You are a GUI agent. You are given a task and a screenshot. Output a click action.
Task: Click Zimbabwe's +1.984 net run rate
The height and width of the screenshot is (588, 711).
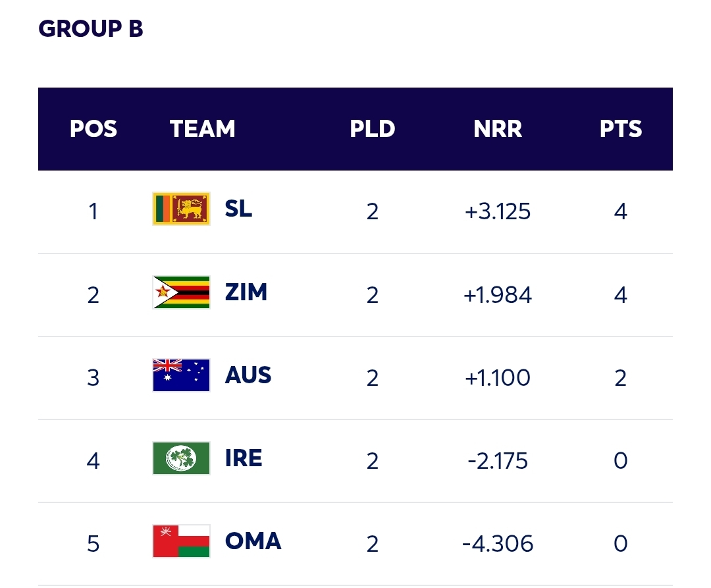point(498,295)
